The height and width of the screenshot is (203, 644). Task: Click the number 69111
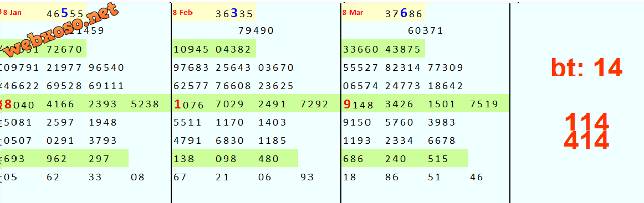point(106,86)
